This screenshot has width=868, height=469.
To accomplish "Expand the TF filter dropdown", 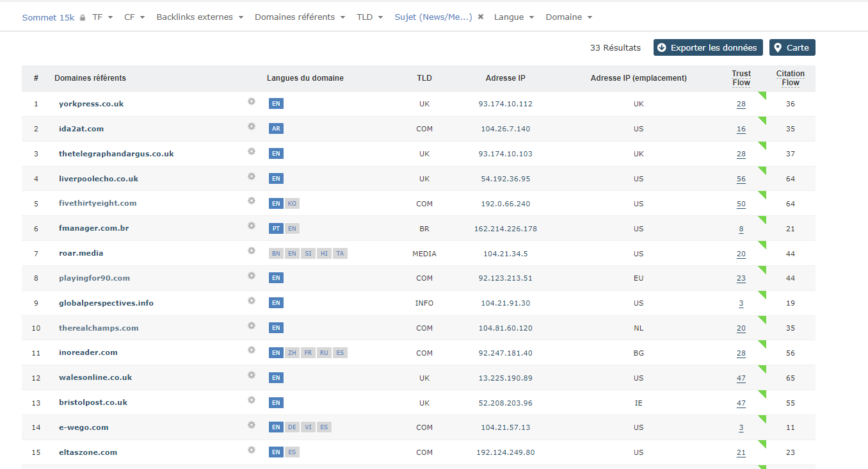I will 102,17.
